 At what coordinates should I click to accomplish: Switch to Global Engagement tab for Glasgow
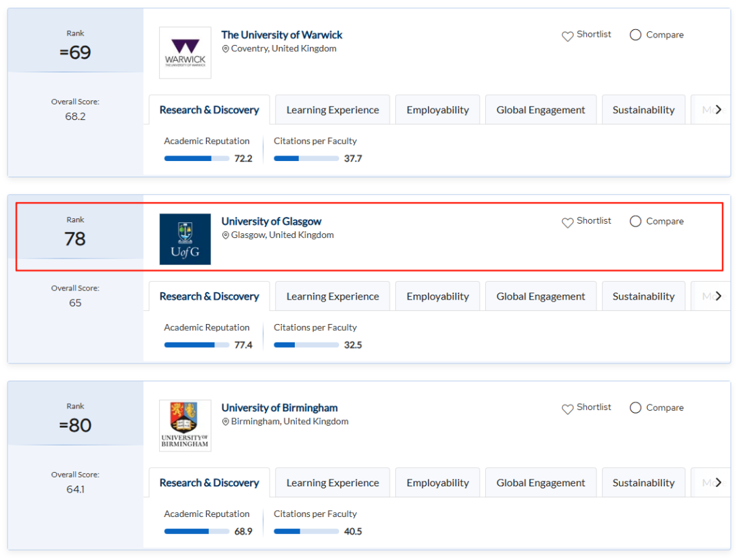tap(540, 297)
